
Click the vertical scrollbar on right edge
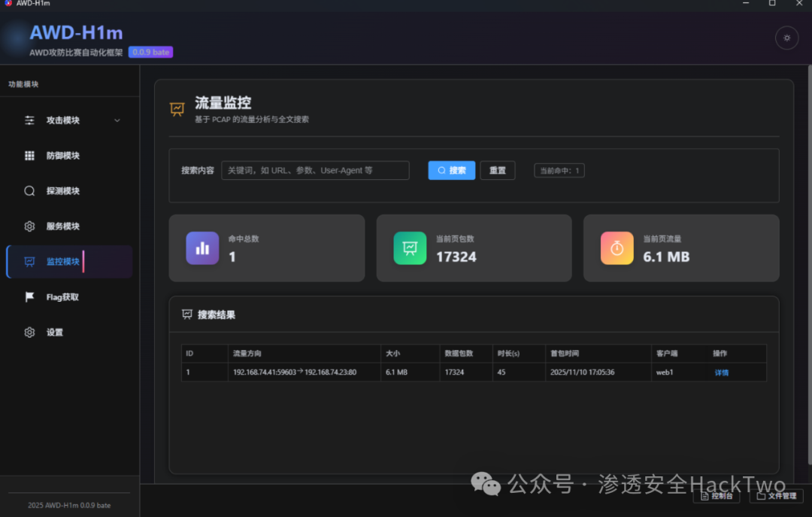click(x=810, y=264)
